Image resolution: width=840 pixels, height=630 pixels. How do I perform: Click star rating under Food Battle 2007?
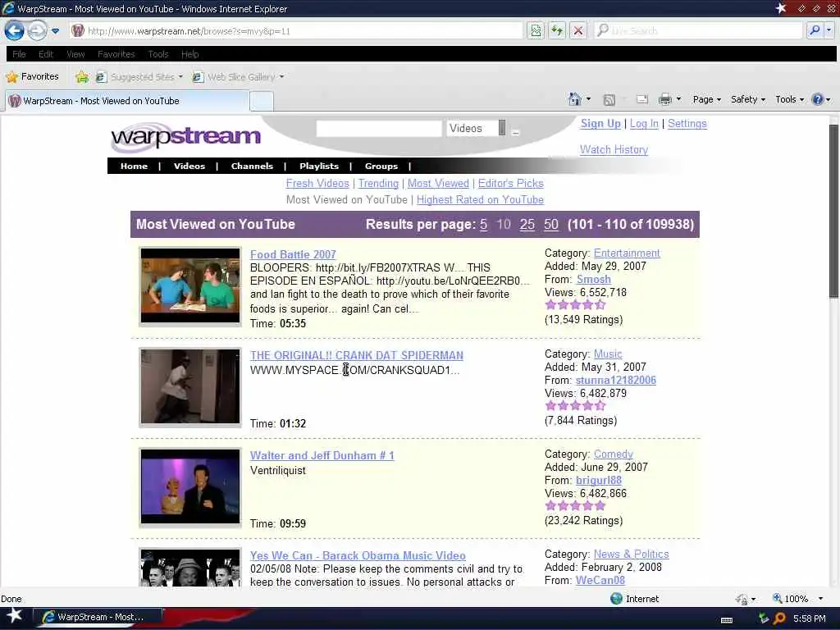[x=575, y=305]
